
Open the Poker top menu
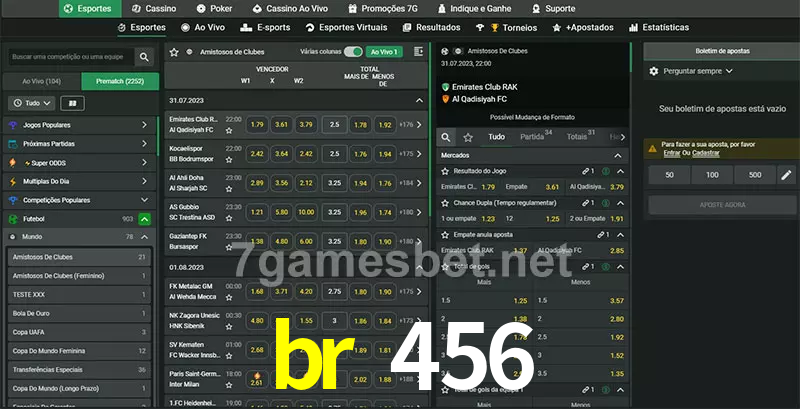click(214, 9)
